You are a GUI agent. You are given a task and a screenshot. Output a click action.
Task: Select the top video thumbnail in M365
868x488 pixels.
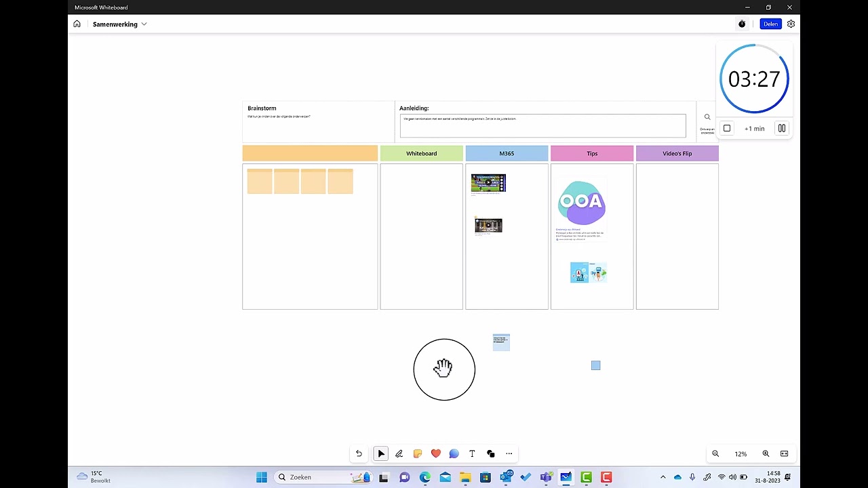pyautogui.click(x=489, y=184)
